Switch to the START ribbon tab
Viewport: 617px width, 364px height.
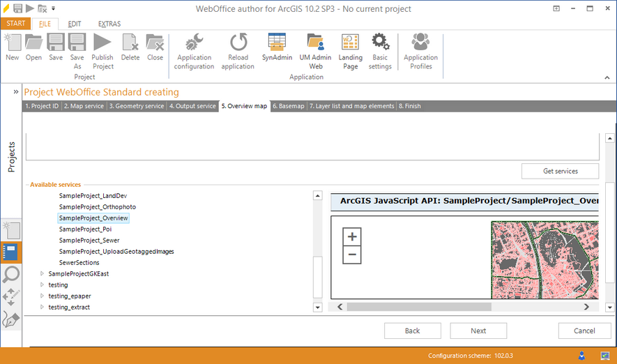click(16, 24)
